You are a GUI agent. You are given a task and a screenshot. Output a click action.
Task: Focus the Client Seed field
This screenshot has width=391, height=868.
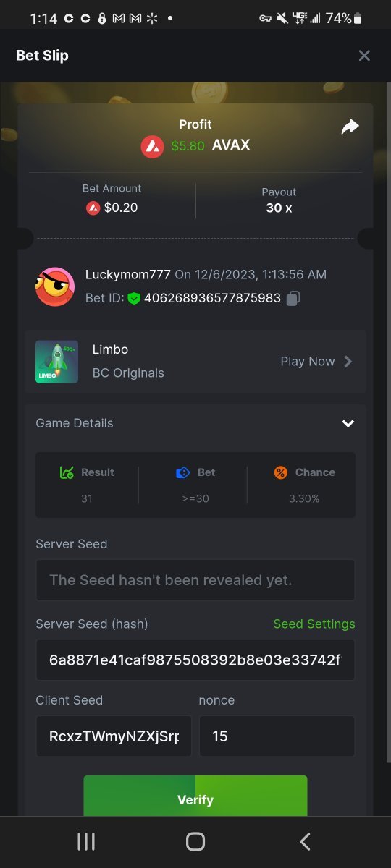pyautogui.click(x=114, y=736)
